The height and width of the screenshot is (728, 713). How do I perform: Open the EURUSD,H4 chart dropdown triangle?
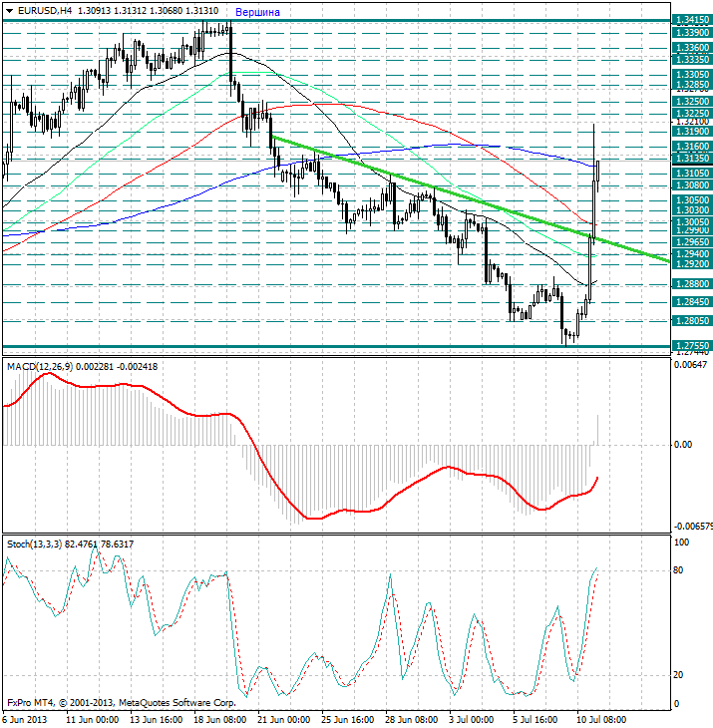[x=9, y=11]
